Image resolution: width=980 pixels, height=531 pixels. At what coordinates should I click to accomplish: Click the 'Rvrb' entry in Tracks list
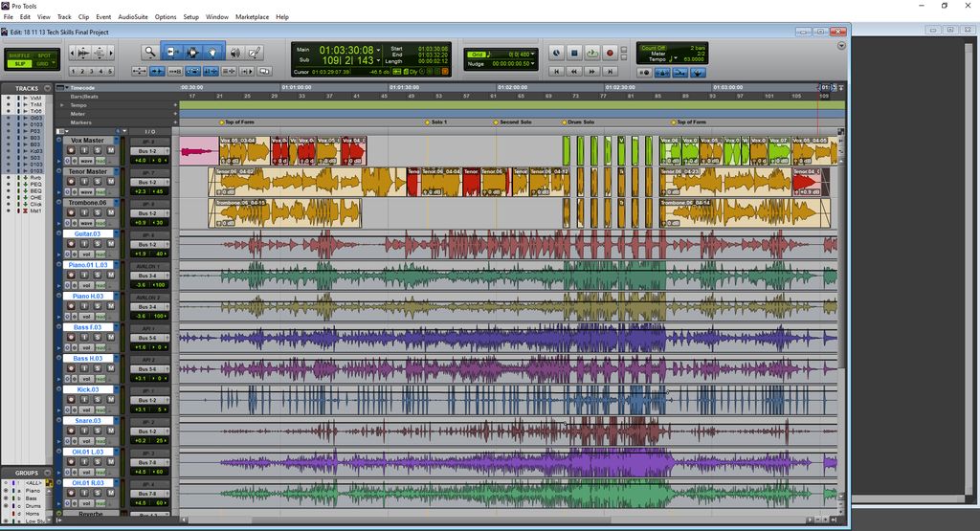click(x=35, y=178)
